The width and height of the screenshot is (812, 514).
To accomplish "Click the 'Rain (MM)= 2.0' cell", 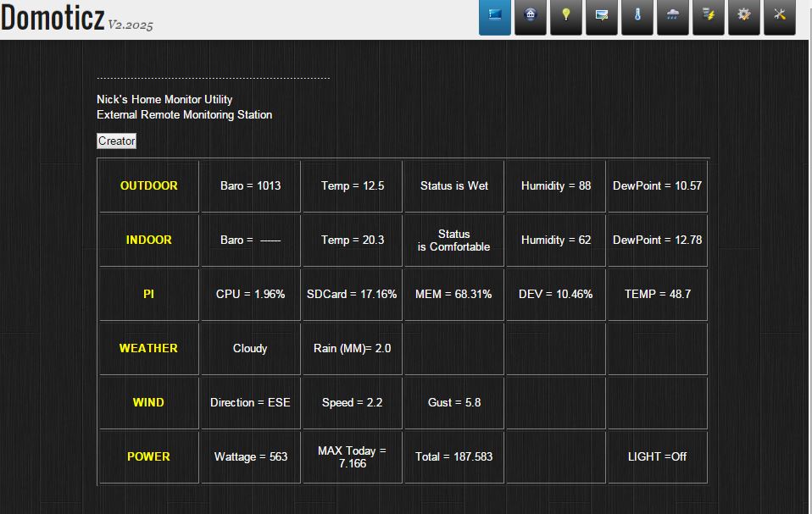I will pos(353,349).
